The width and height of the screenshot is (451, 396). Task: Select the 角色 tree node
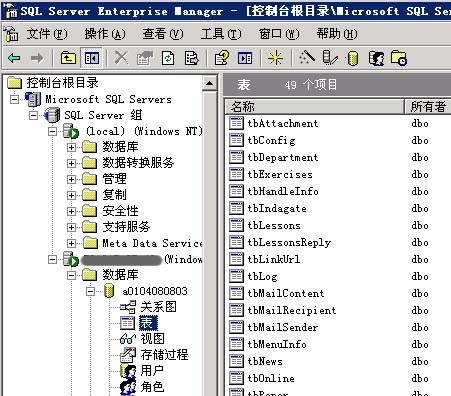(152, 387)
